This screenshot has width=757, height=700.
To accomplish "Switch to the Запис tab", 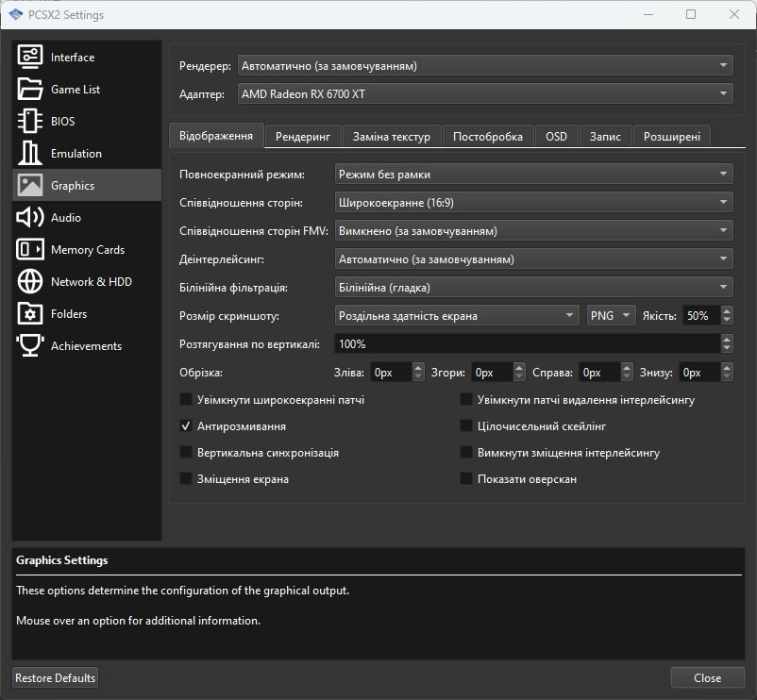I will point(605,137).
